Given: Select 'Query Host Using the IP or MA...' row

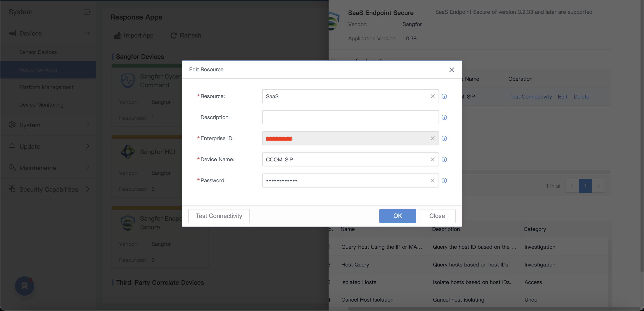Looking at the screenshot, I should coord(469,247).
